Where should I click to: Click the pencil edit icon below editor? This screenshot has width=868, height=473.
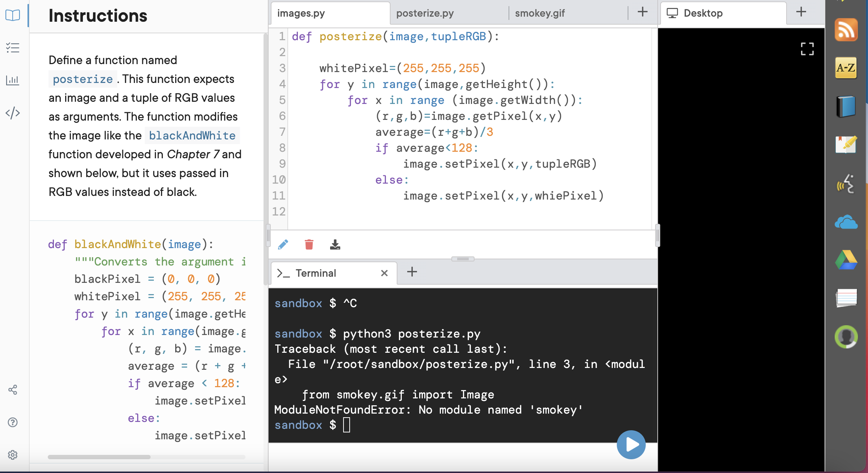point(283,245)
